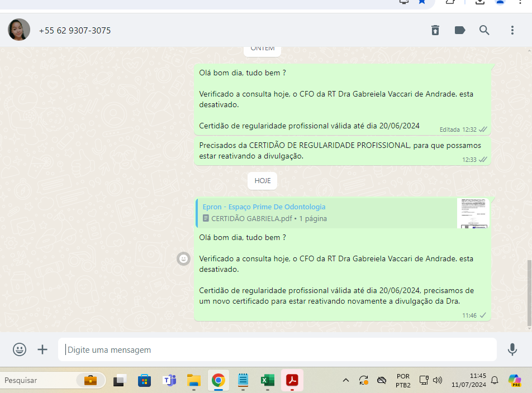Viewport: 532px width, 393px height.
Task: Click the 12:33 message timestamp
Action: click(469, 160)
